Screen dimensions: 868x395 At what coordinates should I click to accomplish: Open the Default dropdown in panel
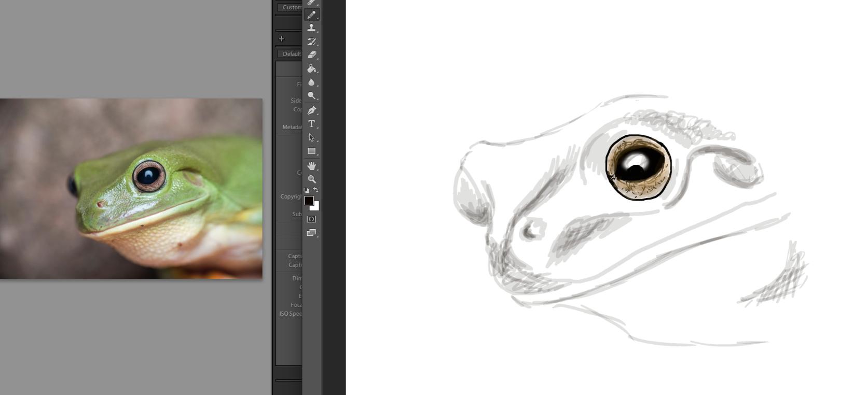coord(291,54)
